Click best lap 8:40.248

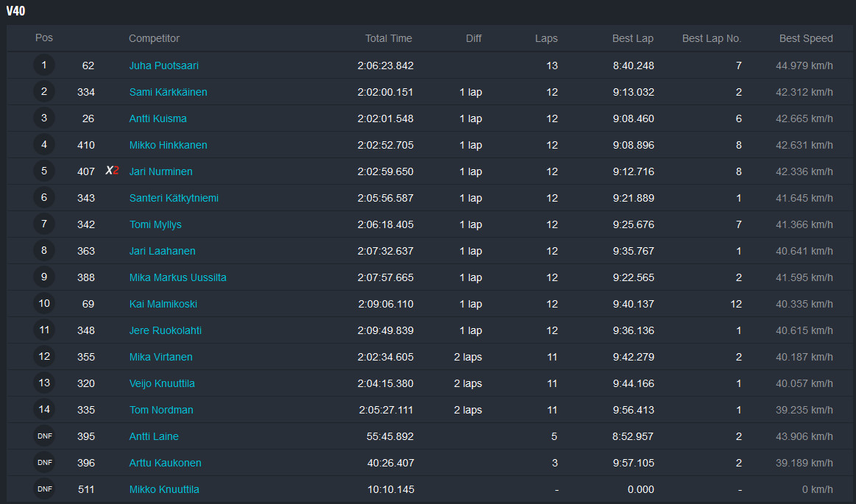click(633, 65)
